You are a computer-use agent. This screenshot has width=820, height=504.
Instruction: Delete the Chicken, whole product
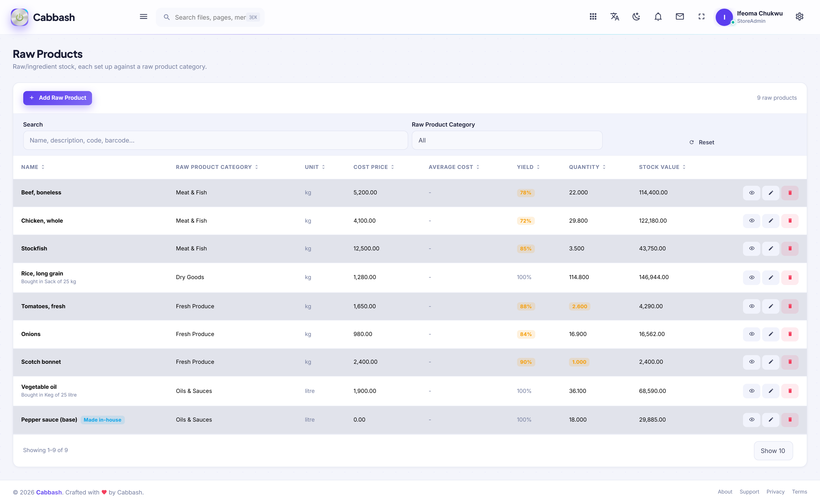(790, 221)
